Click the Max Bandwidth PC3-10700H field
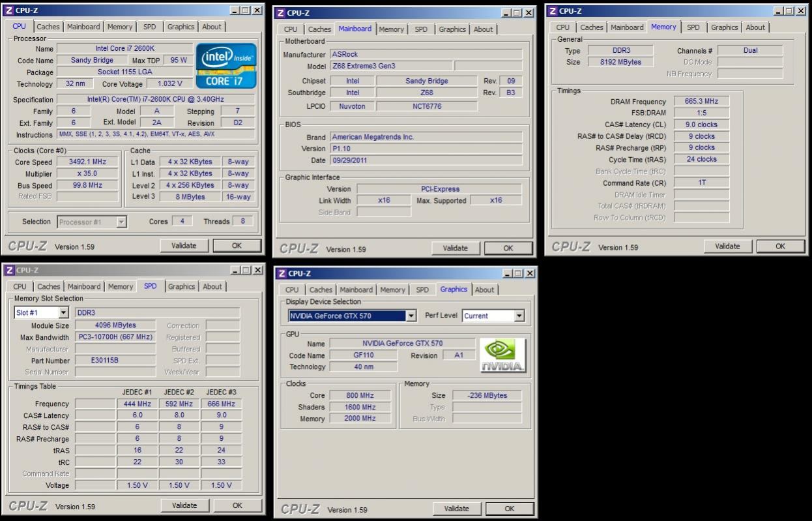This screenshot has width=812, height=521. 115,337
